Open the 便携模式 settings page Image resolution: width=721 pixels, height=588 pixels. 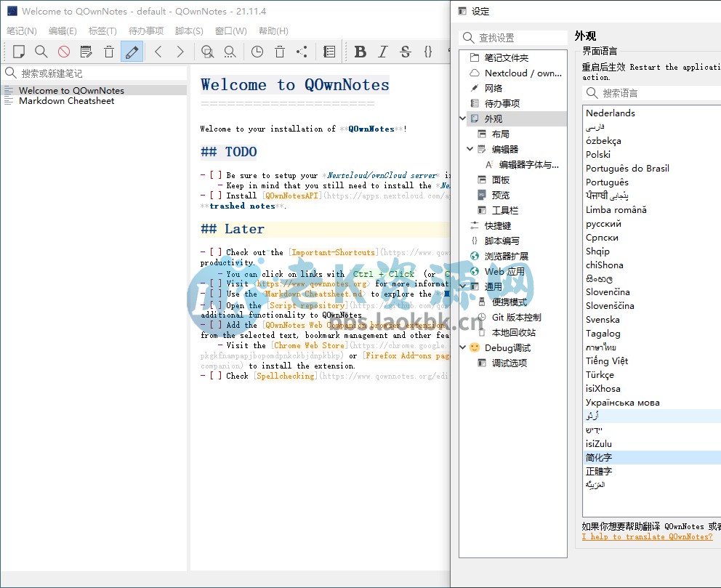(x=509, y=302)
